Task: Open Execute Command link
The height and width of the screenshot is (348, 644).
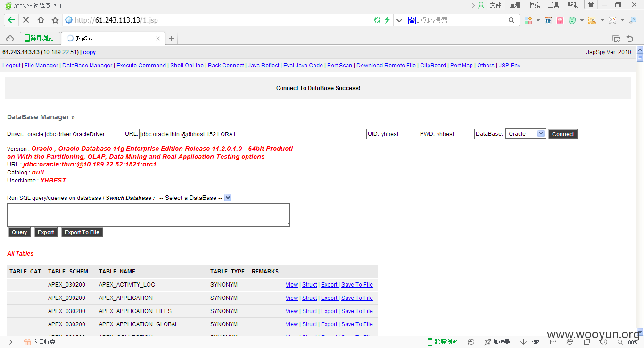Action: pyautogui.click(x=141, y=66)
